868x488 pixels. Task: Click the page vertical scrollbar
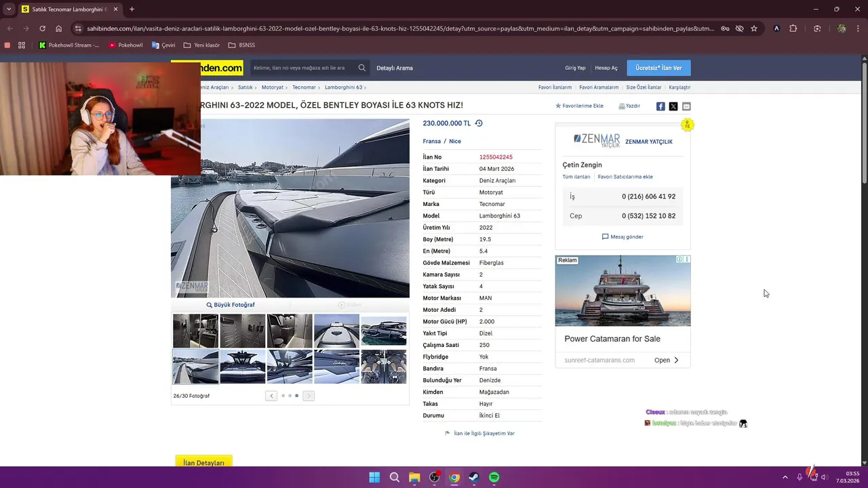pyautogui.click(x=864, y=122)
